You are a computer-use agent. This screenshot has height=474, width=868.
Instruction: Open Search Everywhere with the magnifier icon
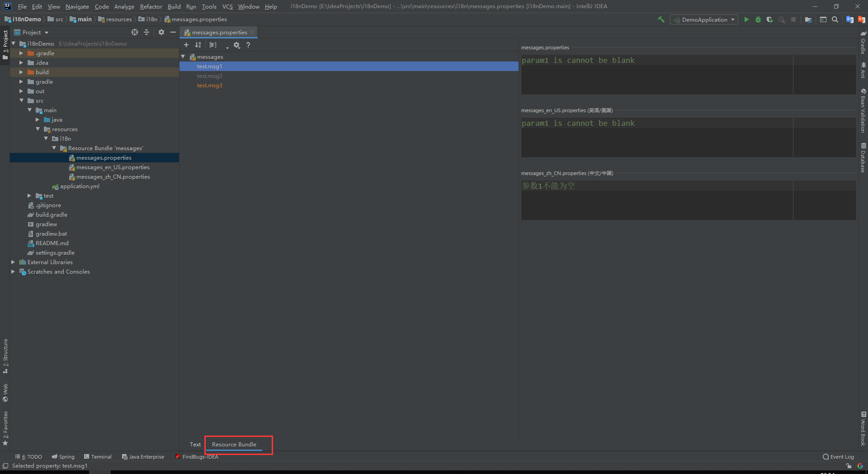[x=835, y=19]
